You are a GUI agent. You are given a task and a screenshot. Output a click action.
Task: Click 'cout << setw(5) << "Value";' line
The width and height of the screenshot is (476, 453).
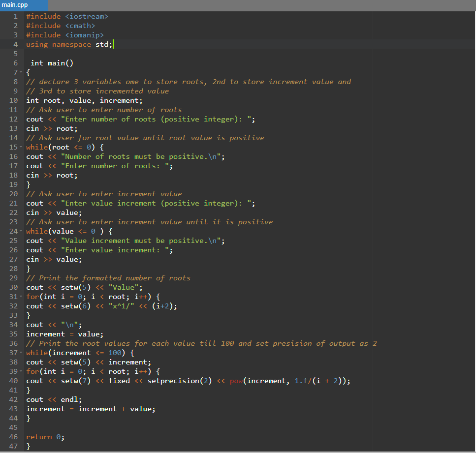pyautogui.click(x=84, y=287)
